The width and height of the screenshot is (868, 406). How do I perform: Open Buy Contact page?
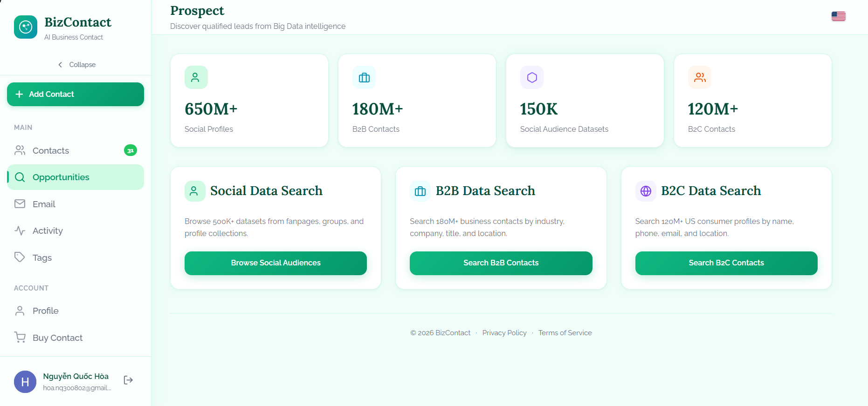76,338
